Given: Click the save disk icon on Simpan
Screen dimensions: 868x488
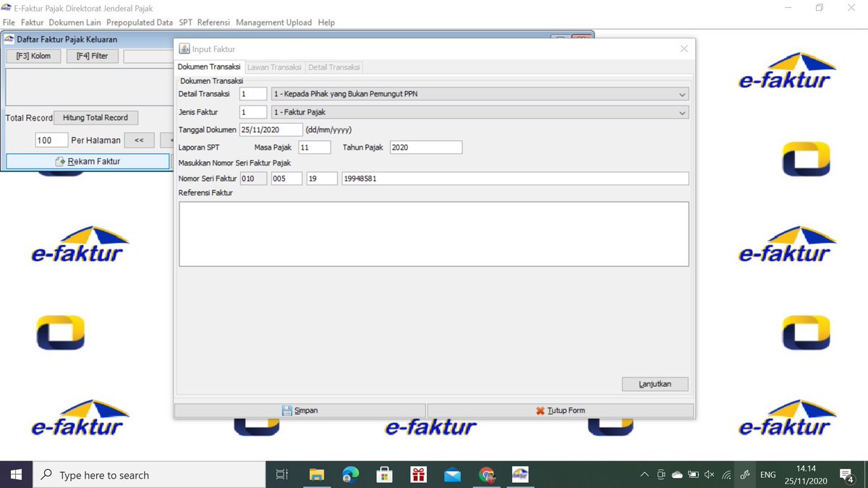Looking at the screenshot, I should (286, 411).
